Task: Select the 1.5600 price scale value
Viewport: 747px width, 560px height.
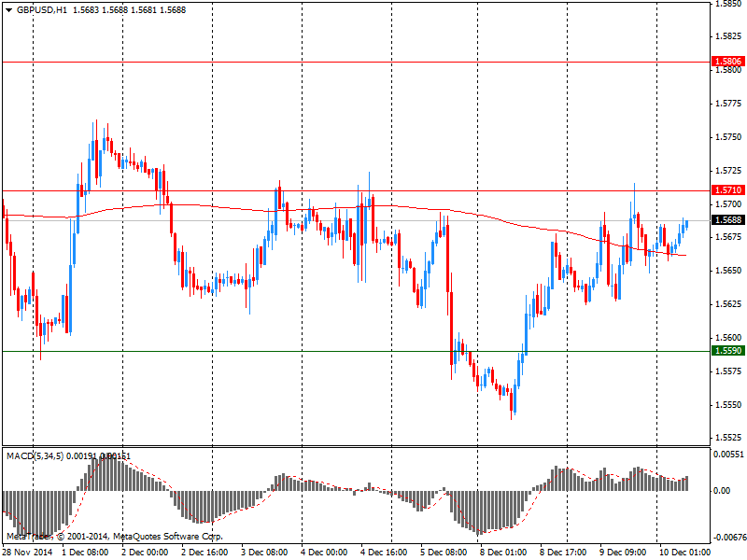Action: coord(729,338)
